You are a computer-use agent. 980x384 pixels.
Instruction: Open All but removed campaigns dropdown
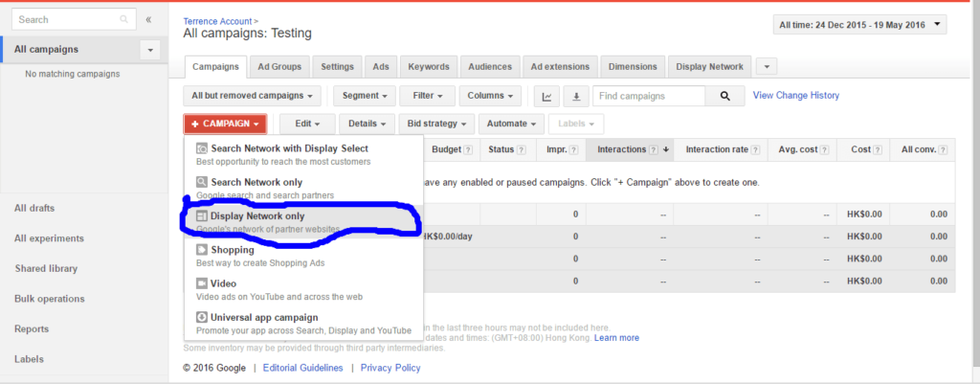pos(252,97)
